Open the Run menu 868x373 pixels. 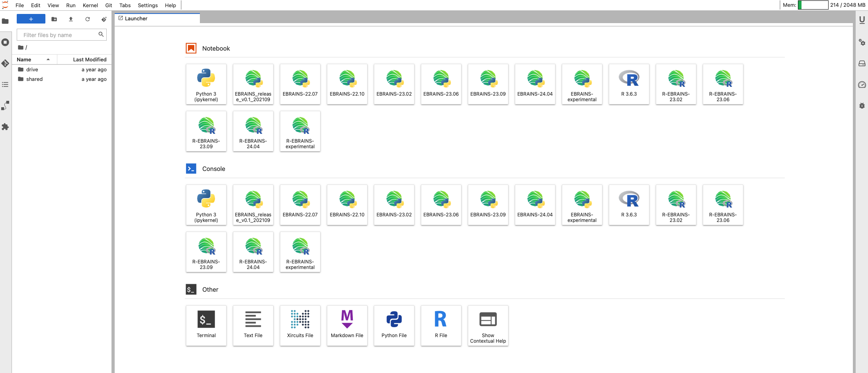[x=71, y=5]
